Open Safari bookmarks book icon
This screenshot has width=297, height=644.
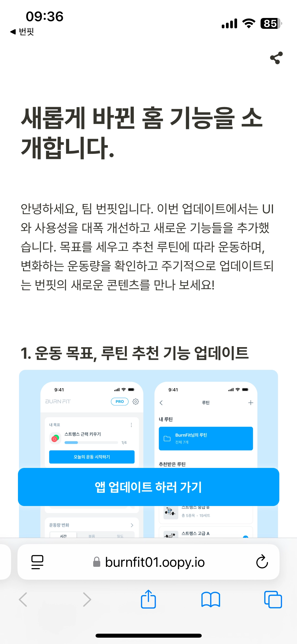[210, 599]
